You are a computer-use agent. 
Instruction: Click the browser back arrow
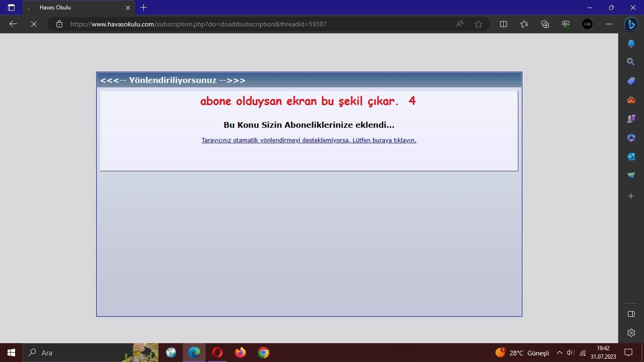pos(13,24)
